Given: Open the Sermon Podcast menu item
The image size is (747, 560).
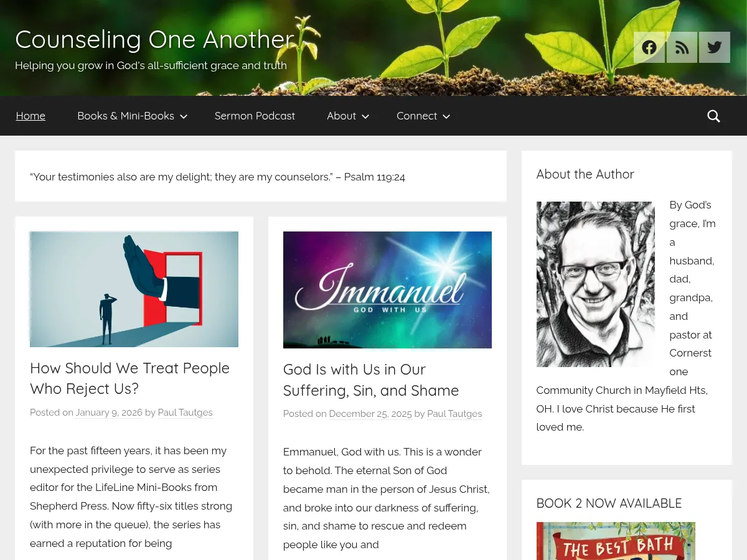Looking at the screenshot, I should (255, 116).
